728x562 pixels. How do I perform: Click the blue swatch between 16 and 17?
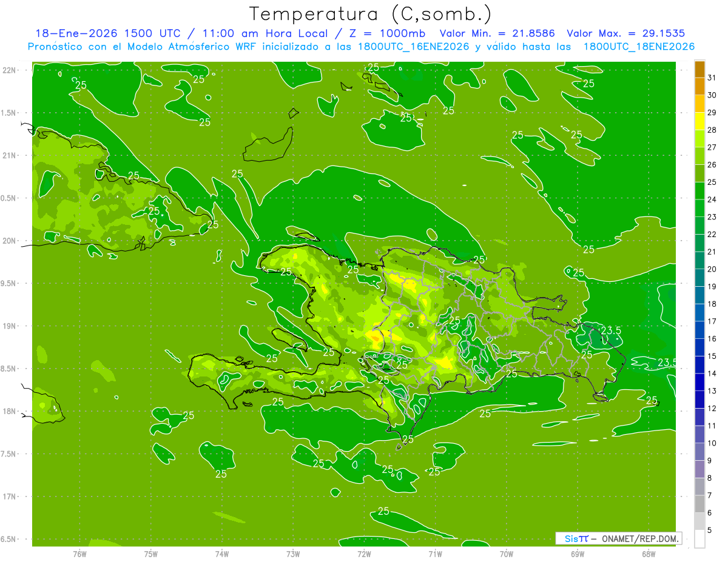(699, 329)
